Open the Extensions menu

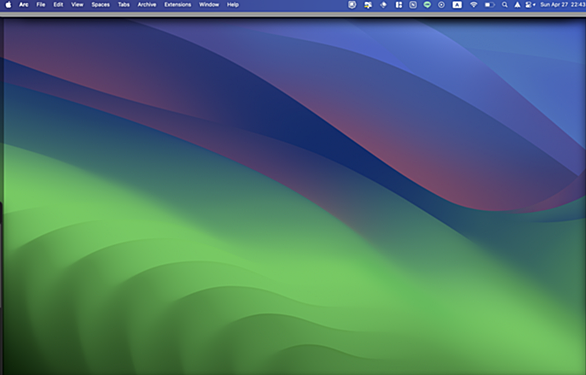(178, 5)
